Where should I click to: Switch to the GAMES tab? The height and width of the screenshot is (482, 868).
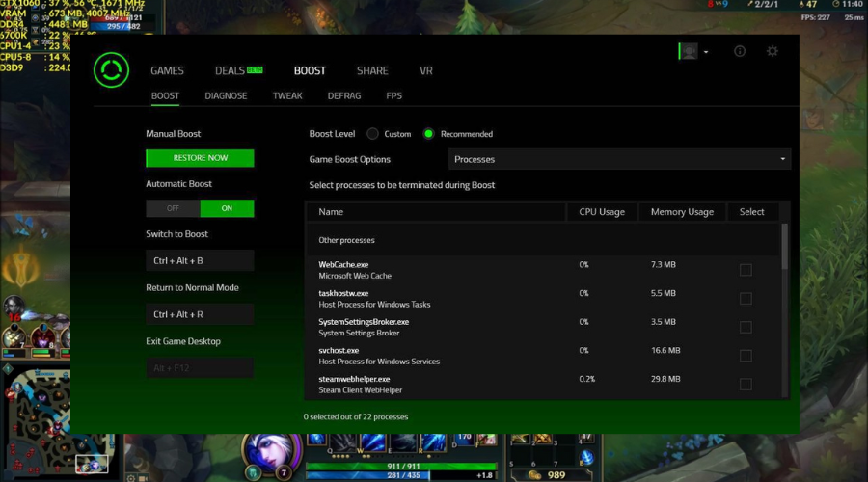click(167, 70)
